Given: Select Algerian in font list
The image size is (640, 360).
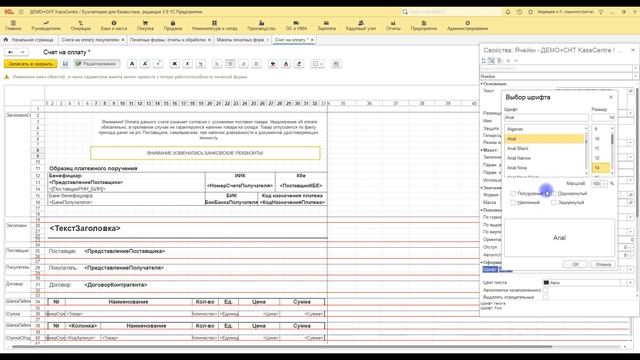Looking at the screenshot, I should [x=544, y=129].
